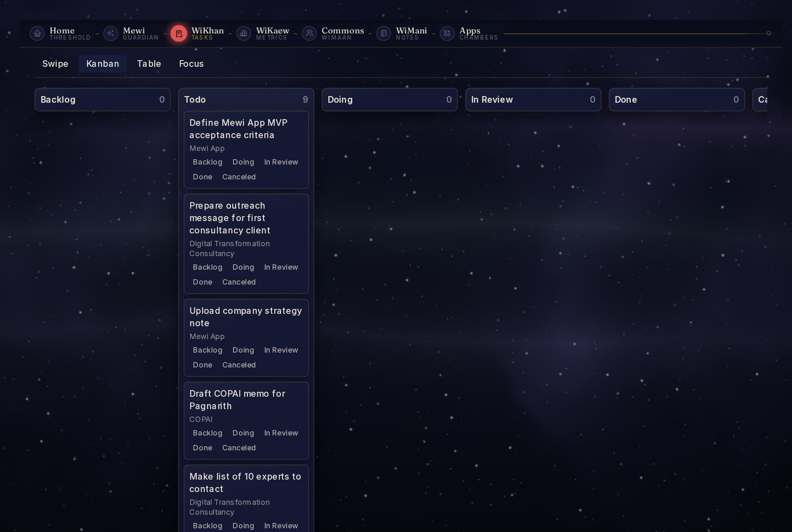This screenshot has height=532, width=792.
Task: Click the Todo column header
Action: (246, 99)
